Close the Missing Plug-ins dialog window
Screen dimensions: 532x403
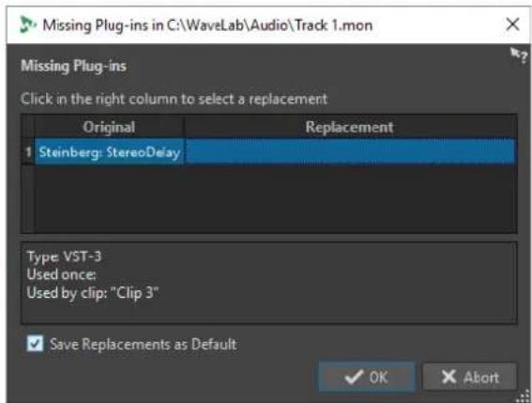click(512, 24)
